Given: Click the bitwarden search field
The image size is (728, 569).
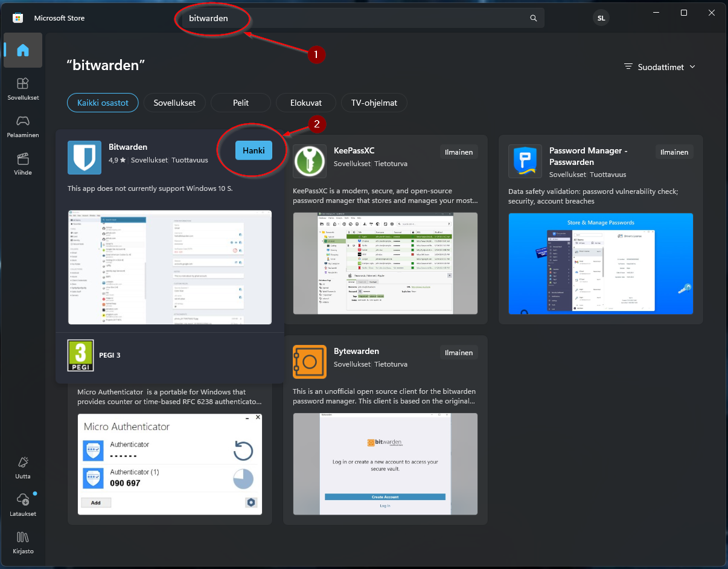Looking at the screenshot, I should click(x=363, y=18).
